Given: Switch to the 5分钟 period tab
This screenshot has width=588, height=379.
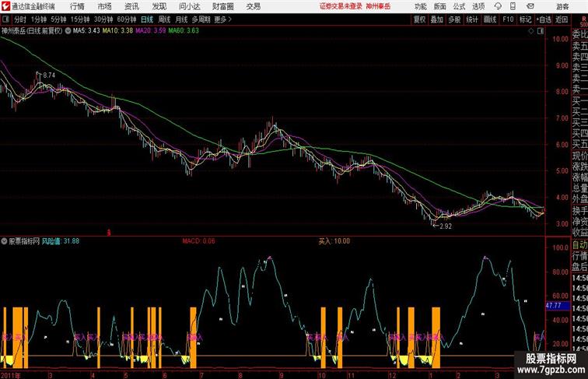Looking at the screenshot, I should coord(58,19).
